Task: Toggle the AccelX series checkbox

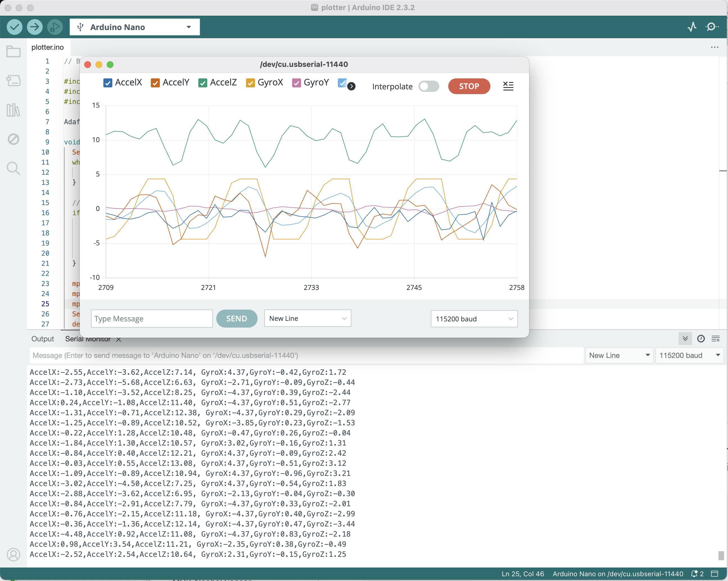Action: (108, 83)
